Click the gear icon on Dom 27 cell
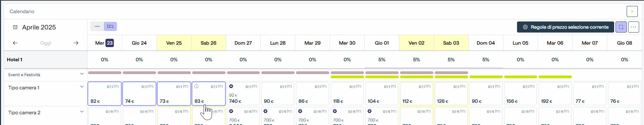644x125 pixels. click(231, 87)
